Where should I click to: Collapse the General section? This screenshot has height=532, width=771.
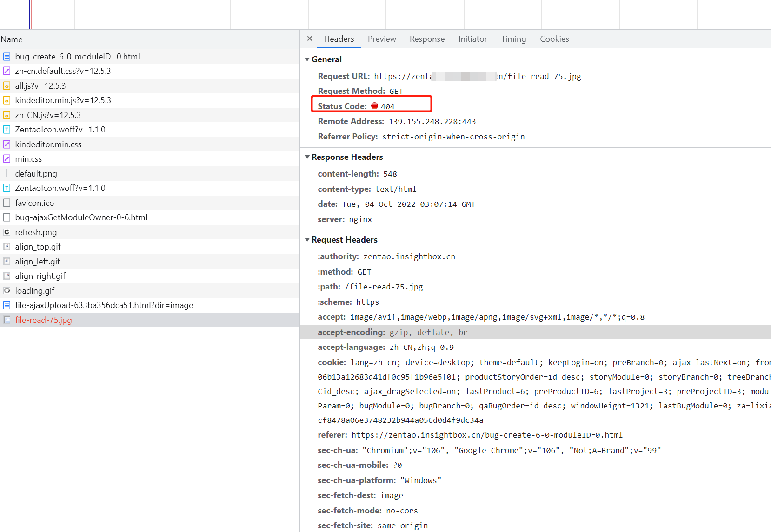[307, 59]
